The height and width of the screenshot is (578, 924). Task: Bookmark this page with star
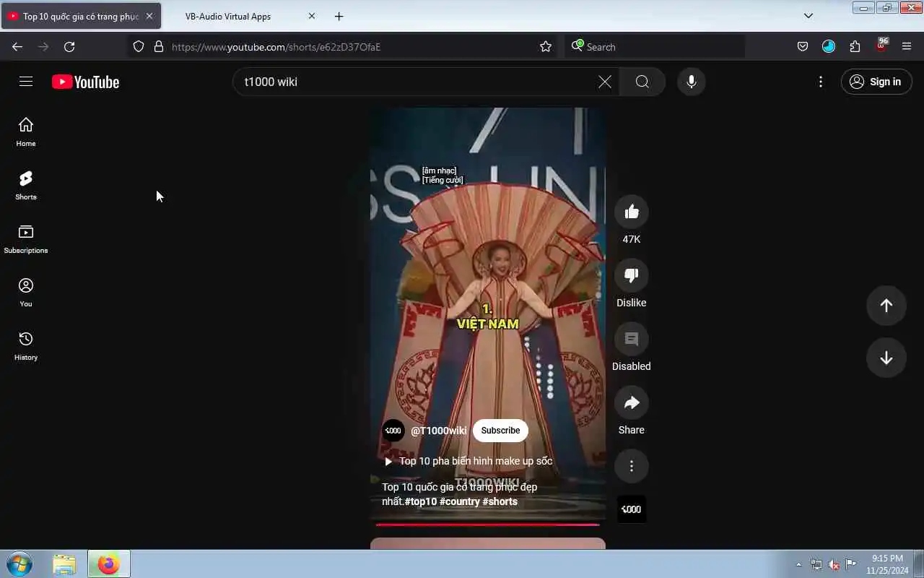(546, 47)
